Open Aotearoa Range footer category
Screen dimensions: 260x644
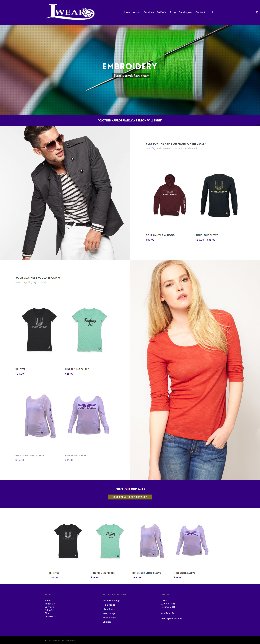point(111,600)
